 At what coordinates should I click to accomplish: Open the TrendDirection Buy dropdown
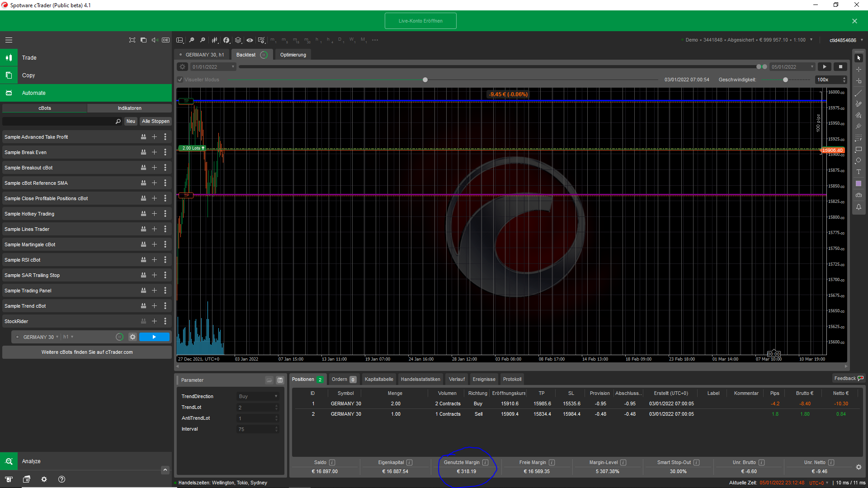click(x=258, y=397)
